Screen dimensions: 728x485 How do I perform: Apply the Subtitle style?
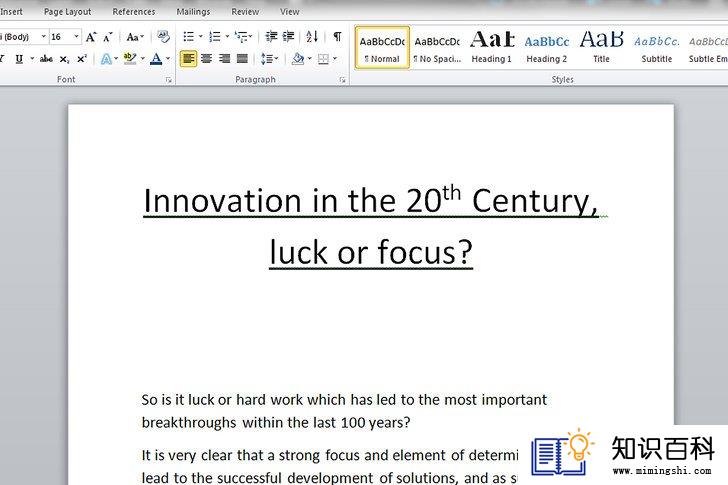coord(656,48)
